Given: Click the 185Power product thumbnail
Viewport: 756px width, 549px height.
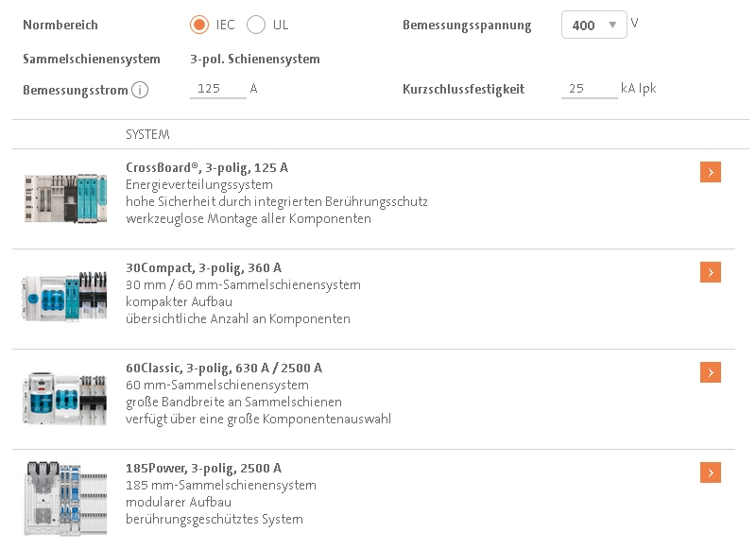Looking at the screenshot, I should pyautogui.click(x=60, y=497).
